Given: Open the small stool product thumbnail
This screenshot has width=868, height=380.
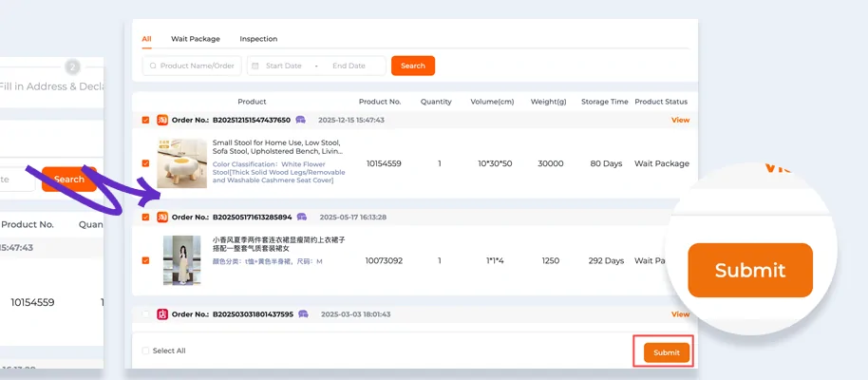Looking at the screenshot, I should (x=182, y=163).
